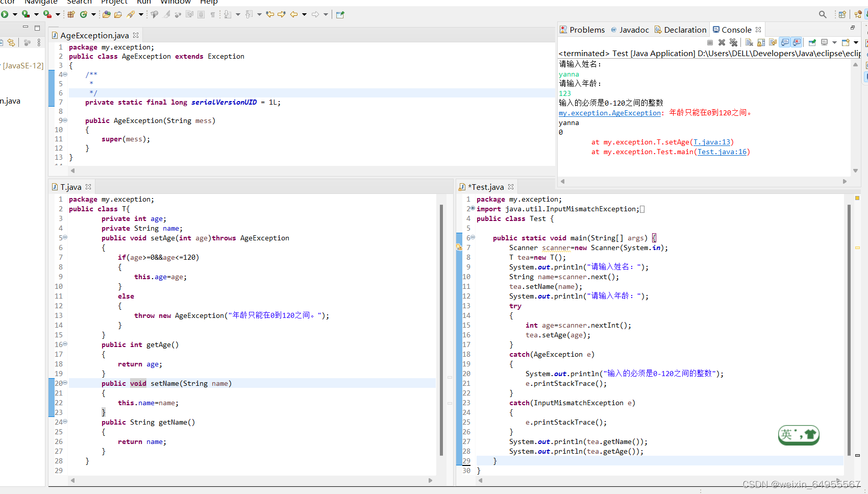Open the Open Console dropdown arrow

856,42
